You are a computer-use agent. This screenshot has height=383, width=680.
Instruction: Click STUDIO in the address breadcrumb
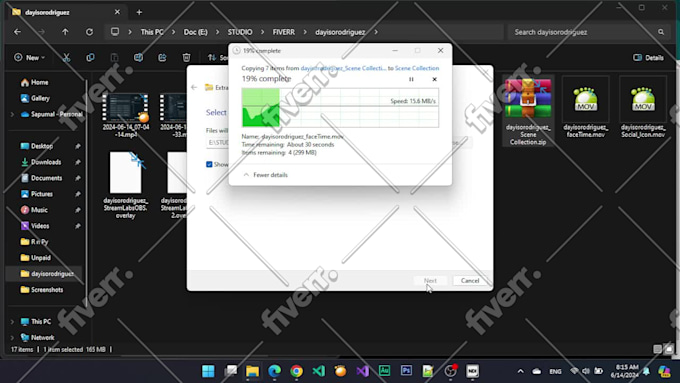click(x=240, y=32)
